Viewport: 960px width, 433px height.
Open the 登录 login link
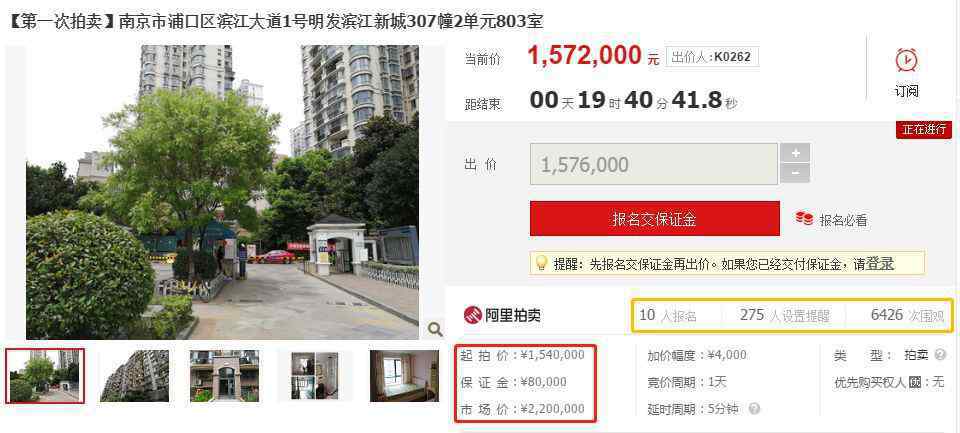click(x=880, y=264)
